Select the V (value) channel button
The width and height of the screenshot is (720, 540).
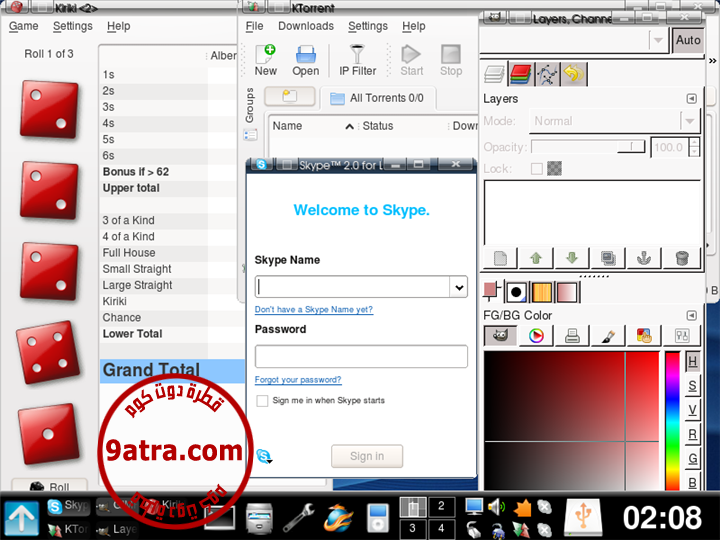[x=692, y=410]
